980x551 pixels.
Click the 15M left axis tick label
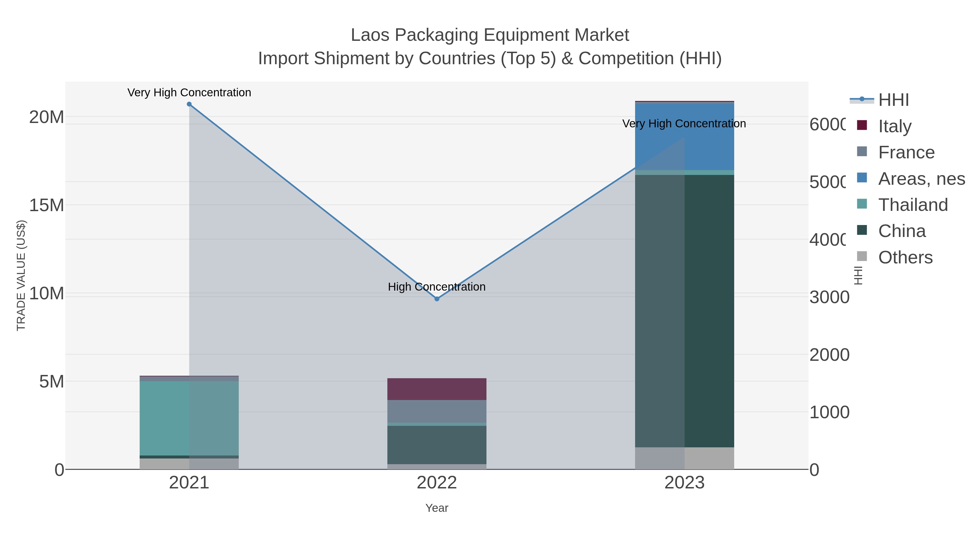[x=46, y=205]
